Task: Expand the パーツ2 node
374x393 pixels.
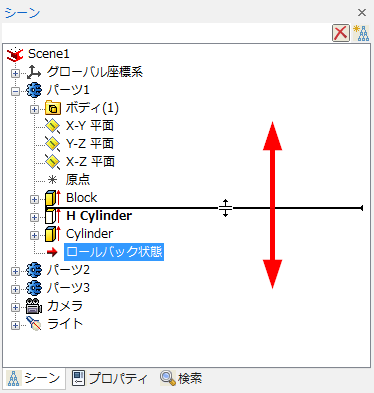Action: [x=15, y=271]
